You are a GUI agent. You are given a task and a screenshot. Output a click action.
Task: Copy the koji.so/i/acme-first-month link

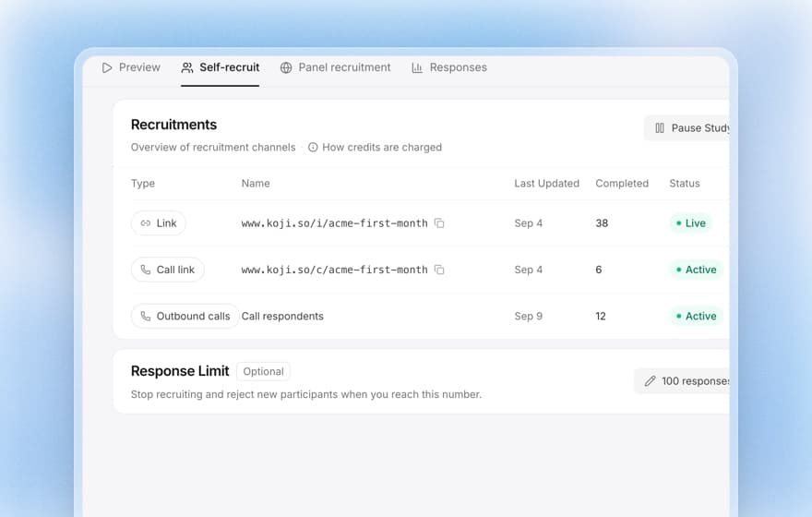[439, 223]
